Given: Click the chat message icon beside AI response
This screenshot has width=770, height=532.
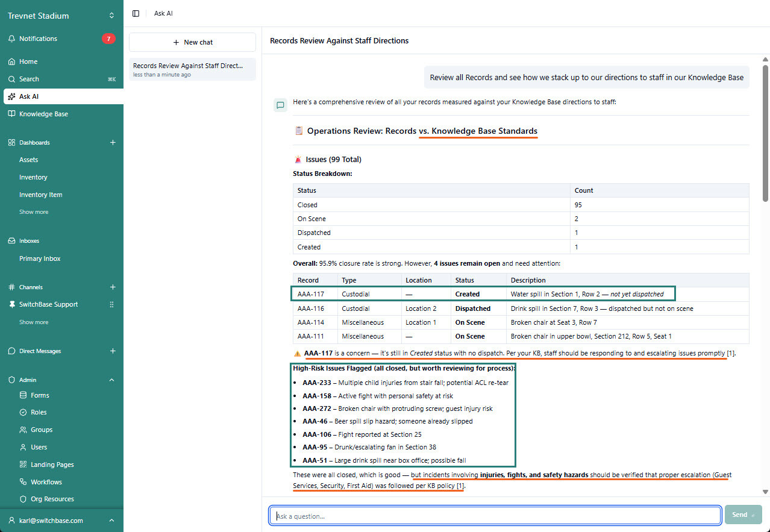Looking at the screenshot, I should [280, 105].
